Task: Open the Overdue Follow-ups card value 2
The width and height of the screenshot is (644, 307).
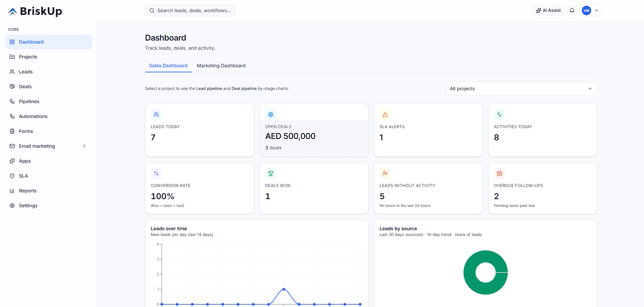Action: (496, 196)
